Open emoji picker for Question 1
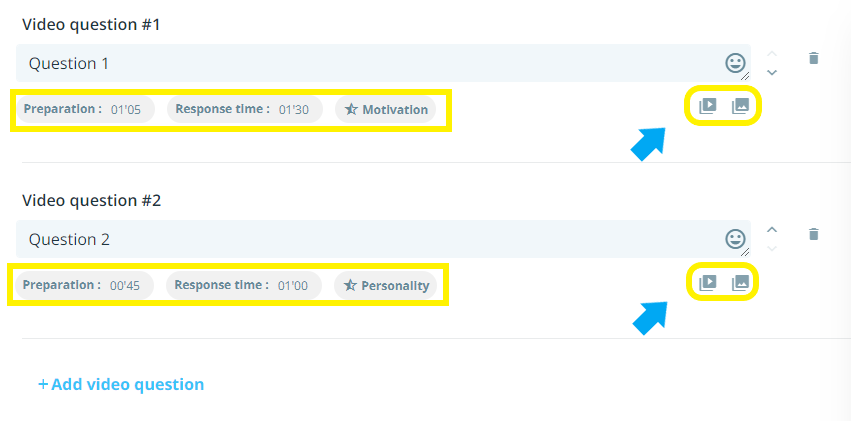Screen dimensions: 851x421 coord(736,63)
